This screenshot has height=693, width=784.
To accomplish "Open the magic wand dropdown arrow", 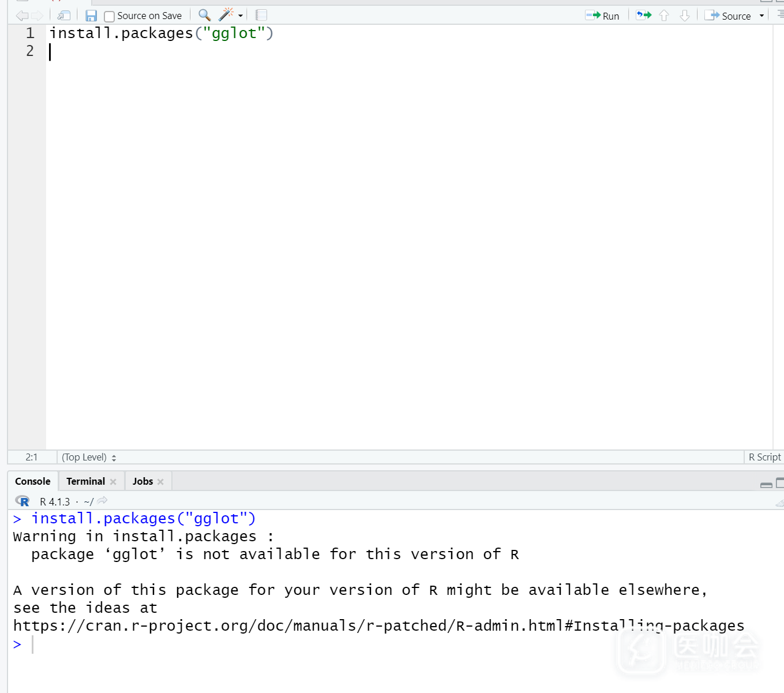I will [241, 16].
